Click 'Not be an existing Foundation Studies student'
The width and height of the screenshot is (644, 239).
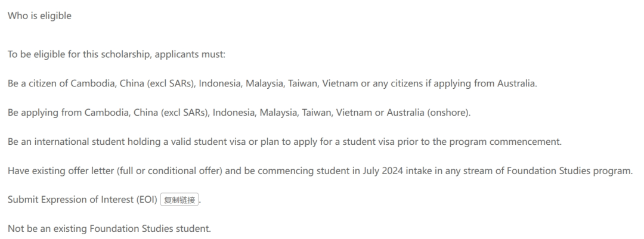tap(109, 229)
